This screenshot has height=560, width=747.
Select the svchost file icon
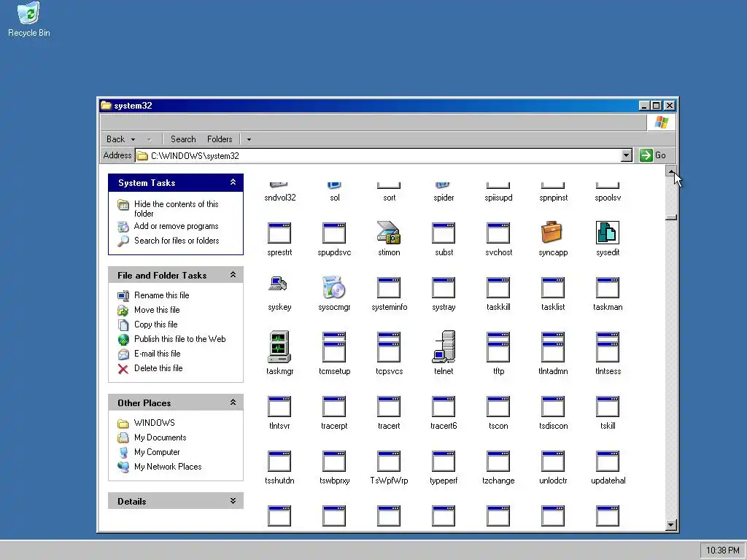[498, 233]
